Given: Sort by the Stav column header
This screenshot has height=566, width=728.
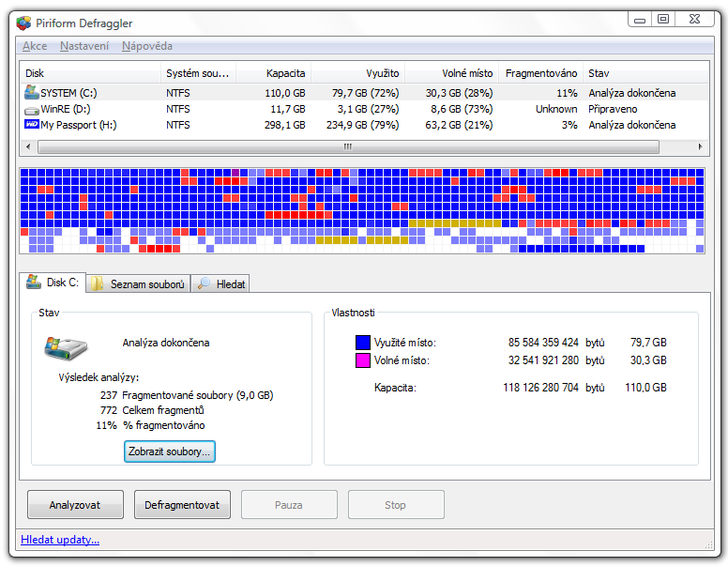Looking at the screenshot, I should [645, 73].
